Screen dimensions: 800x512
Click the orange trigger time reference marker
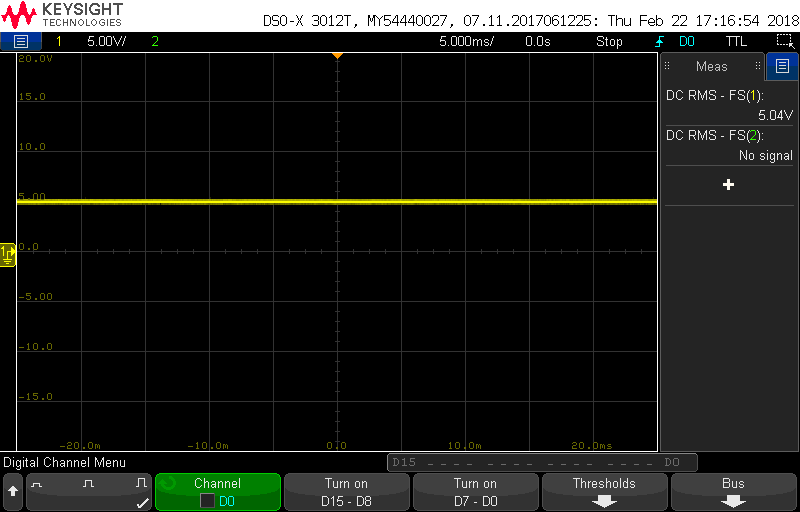click(x=337, y=56)
